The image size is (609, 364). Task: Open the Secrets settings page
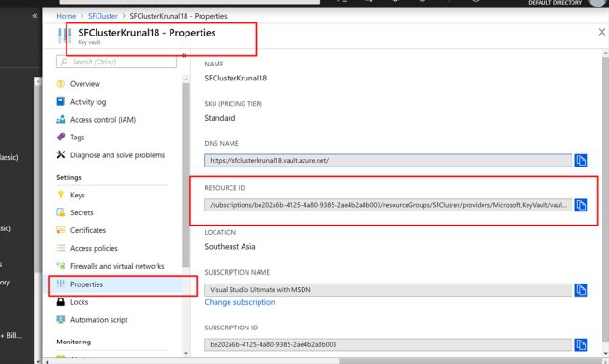click(x=82, y=212)
